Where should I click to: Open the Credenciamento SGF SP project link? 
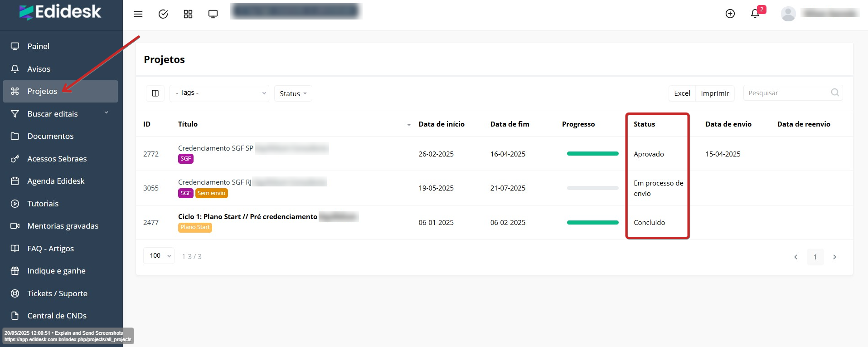(215, 148)
